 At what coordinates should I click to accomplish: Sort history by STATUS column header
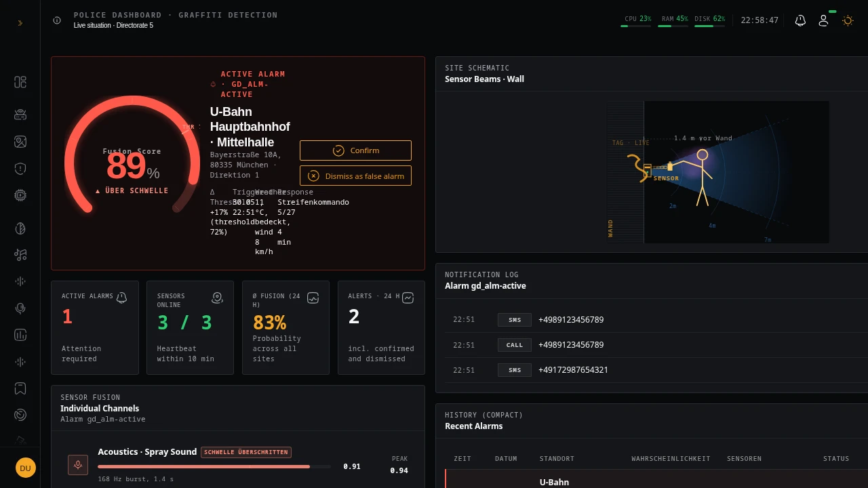pyautogui.click(x=836, y=459)
